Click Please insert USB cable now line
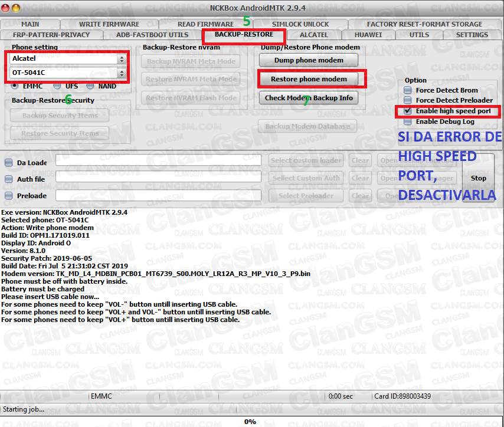The image size is (504, 427). [50, 297]
